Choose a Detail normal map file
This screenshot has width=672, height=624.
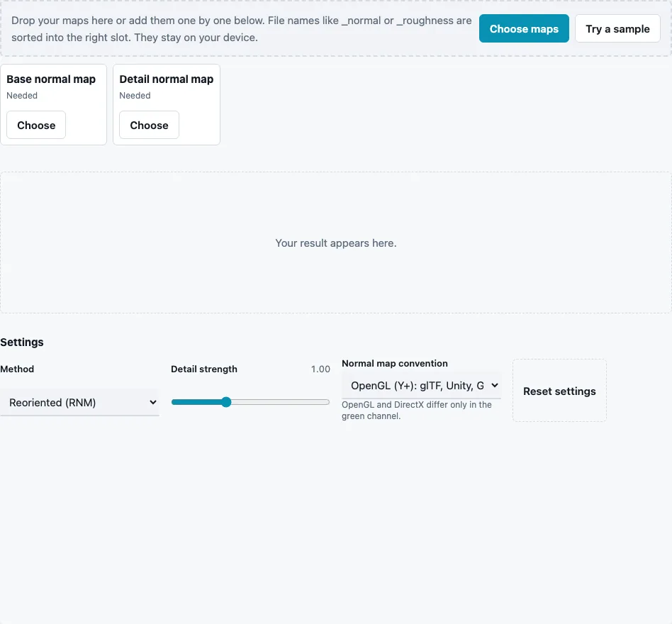point(149,125)
